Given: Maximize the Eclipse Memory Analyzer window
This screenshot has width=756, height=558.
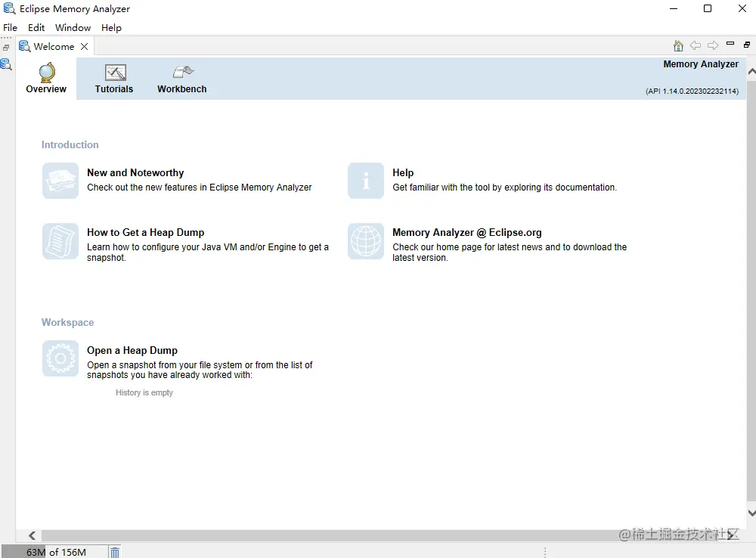Looking at the screenshot, I should coord(708,8).
